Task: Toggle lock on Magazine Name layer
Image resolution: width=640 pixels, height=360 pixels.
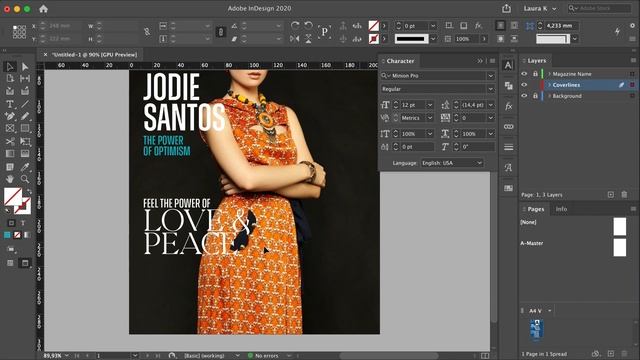Action: 535,74
